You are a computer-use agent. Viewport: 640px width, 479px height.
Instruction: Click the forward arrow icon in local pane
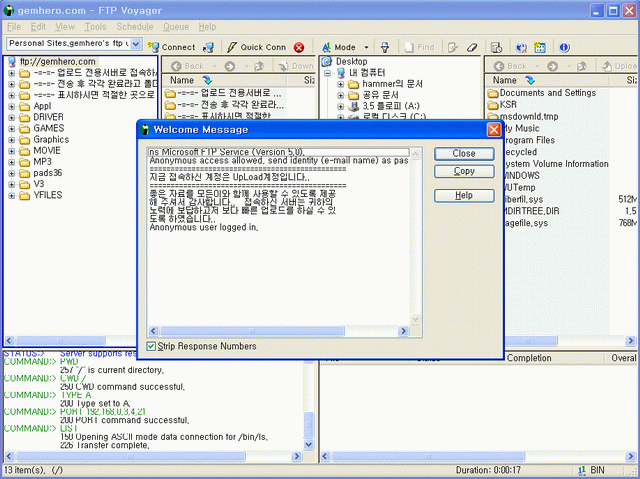[552, 66]
